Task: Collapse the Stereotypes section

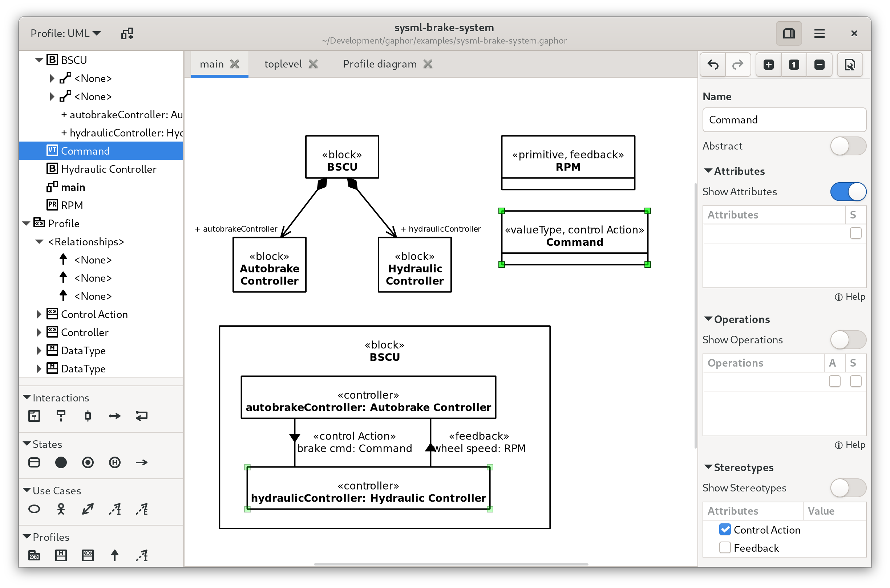Action: coord(708,467)
